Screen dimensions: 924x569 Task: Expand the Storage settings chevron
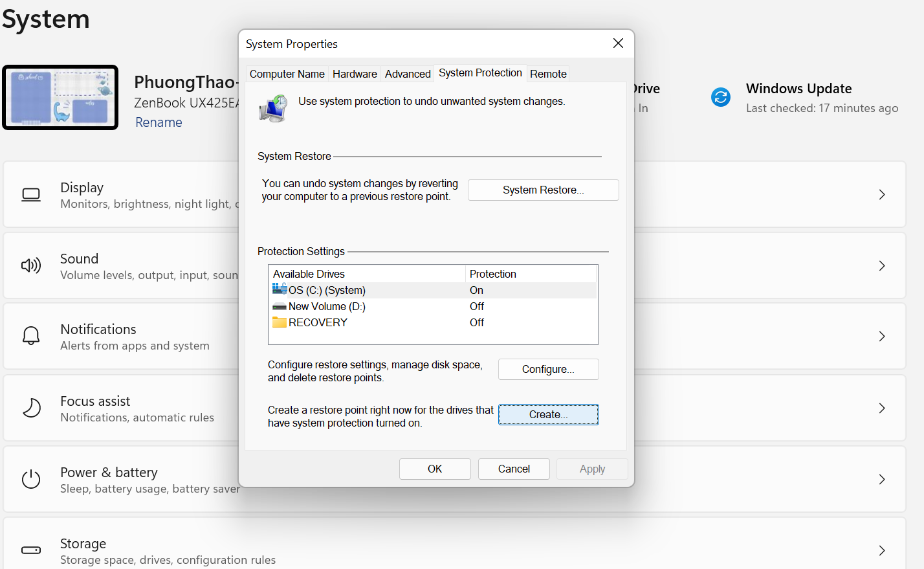point(882,550)
